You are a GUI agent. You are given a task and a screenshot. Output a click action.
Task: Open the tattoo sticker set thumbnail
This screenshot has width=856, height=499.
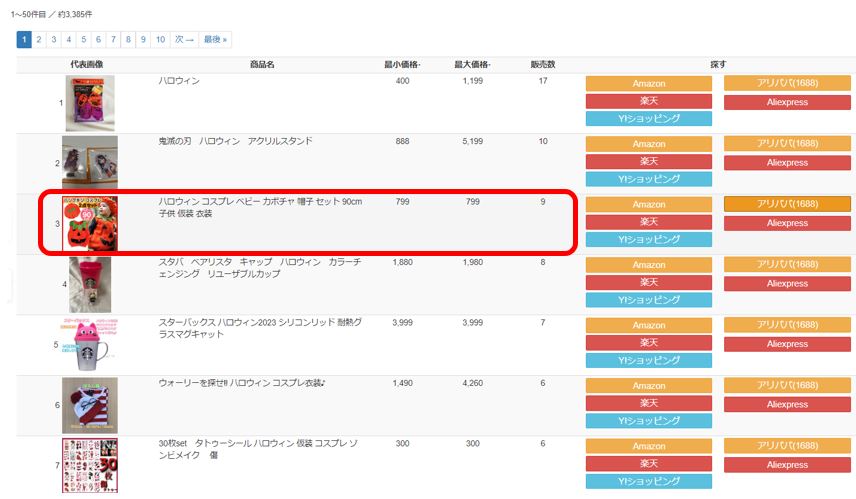[x=90, y=465]
